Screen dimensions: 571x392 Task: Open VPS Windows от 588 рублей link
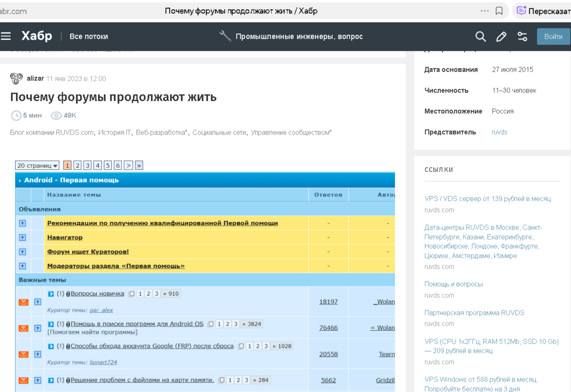(x=481, y=384)
